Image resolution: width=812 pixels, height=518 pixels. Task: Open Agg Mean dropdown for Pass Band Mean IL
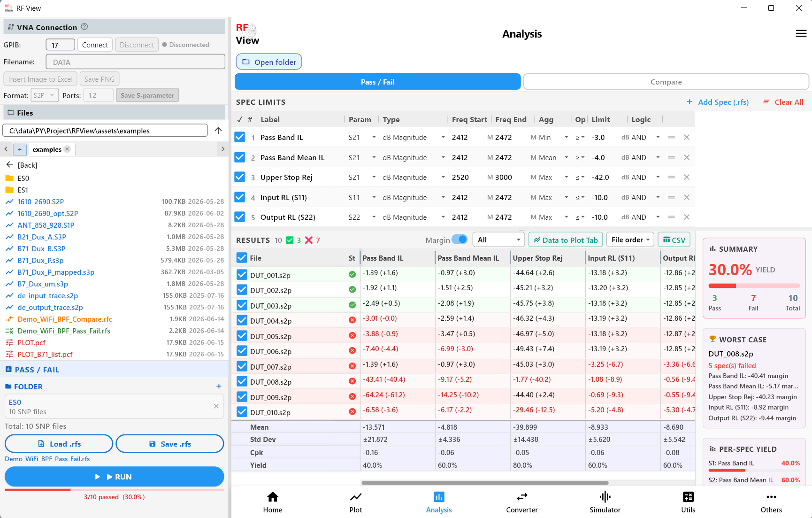[x=554, y=157]
